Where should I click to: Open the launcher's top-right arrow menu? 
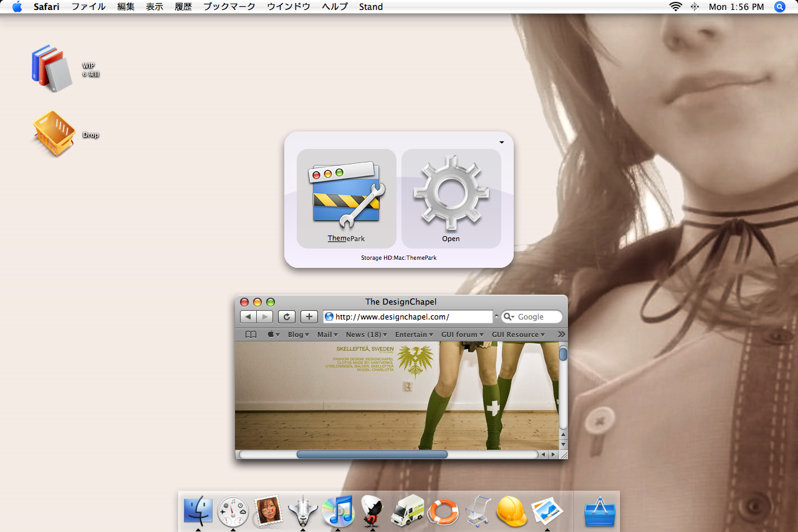click(x=502, y=143)
